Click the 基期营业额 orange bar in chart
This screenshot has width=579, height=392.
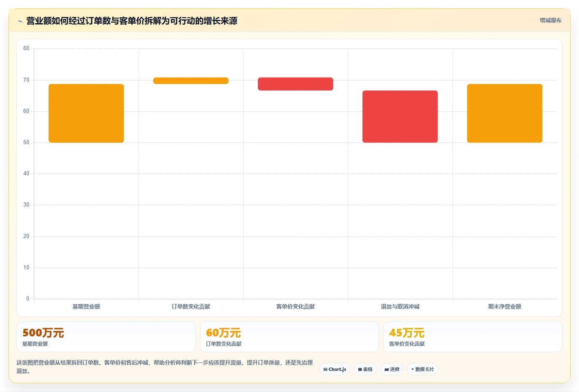(86, 113)
